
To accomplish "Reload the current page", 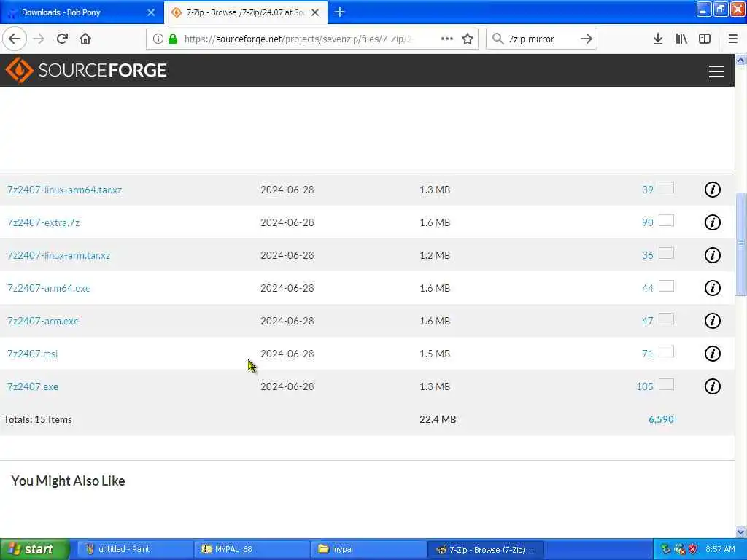I will tap(62, 39).
